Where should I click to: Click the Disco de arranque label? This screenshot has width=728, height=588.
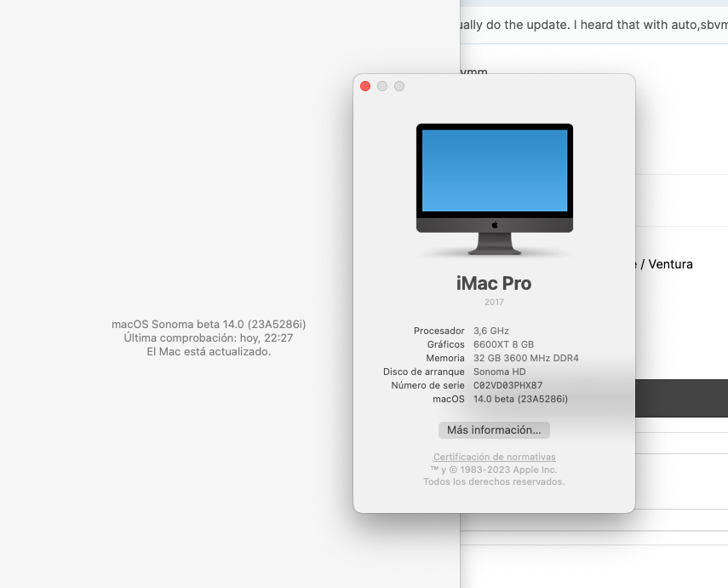tap(423, 372)
